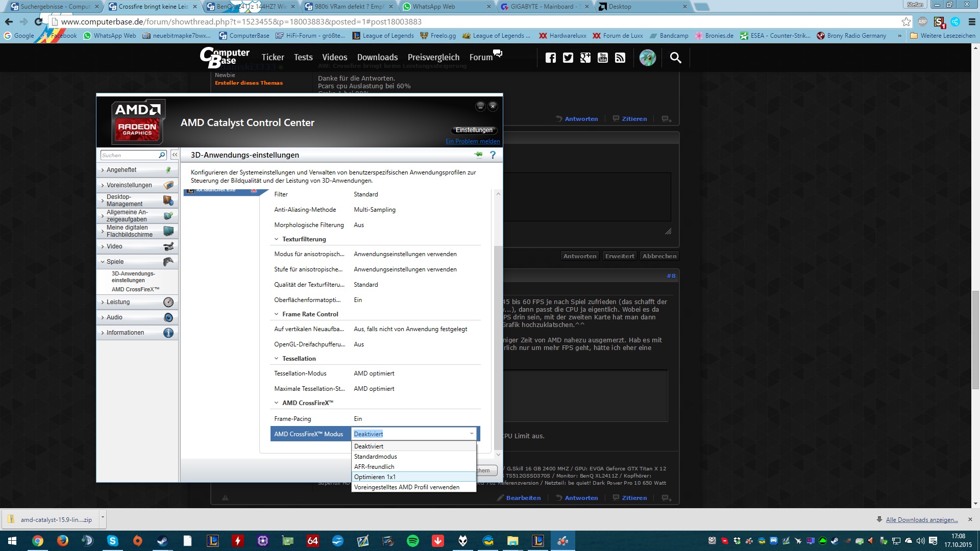Open AMD CrossFireX Modus dropdown arrow
Viewport: 980px width, 551px height.
pos(472,434)
